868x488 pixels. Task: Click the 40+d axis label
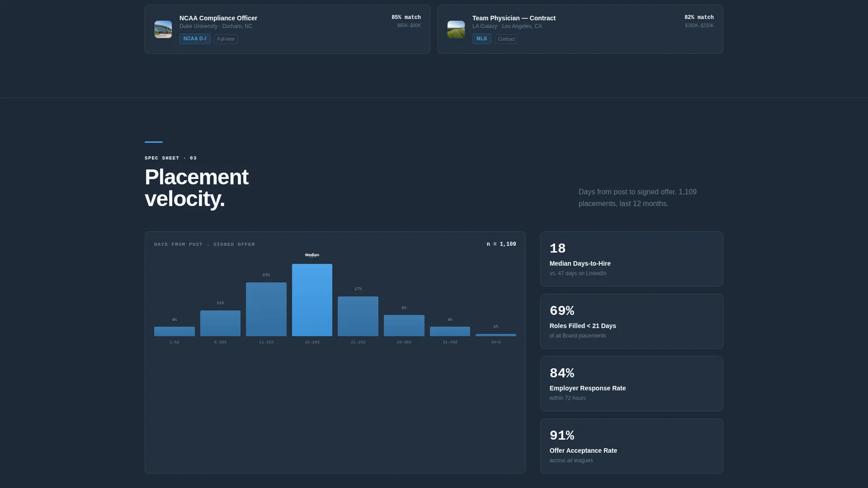point(496,342)
